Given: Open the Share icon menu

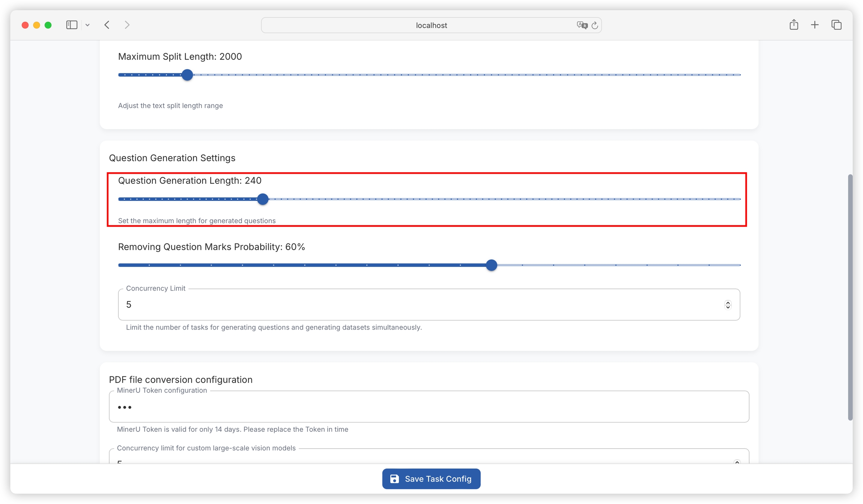Looking at the screenshot, I should click(x=794, y=25).
